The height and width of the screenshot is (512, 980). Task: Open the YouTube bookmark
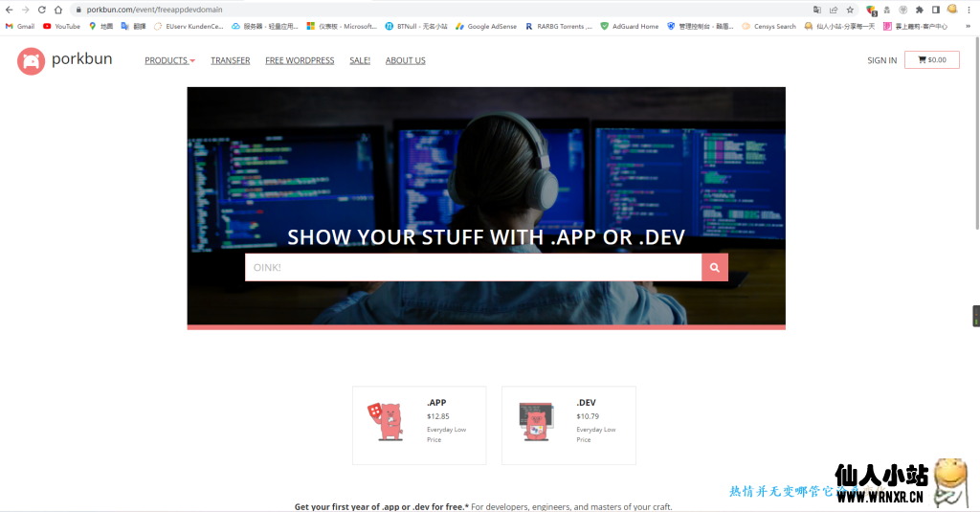61,26
